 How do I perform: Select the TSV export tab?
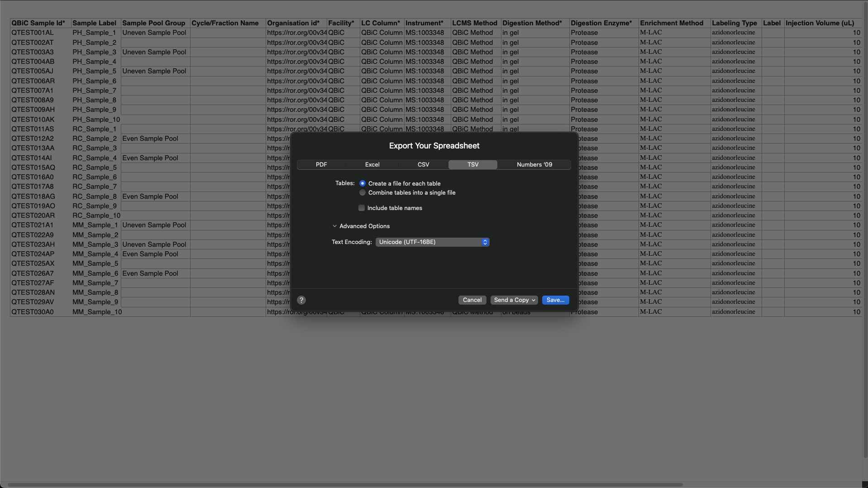click(472, 165)
